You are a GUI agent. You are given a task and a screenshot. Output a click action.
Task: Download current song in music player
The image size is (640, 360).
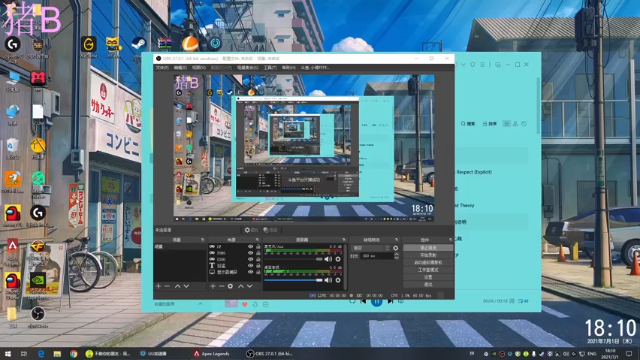(255, 304)
